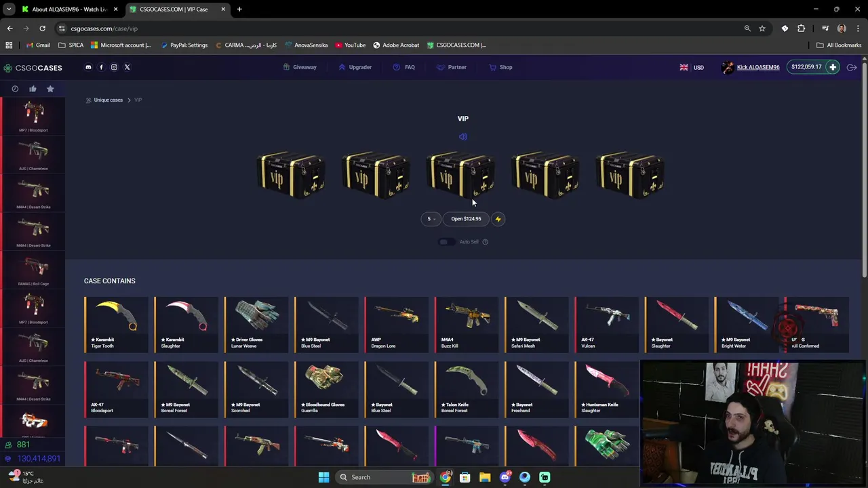
Task: Click the Open $124.95 button
Action: click(x=466, y=219)
